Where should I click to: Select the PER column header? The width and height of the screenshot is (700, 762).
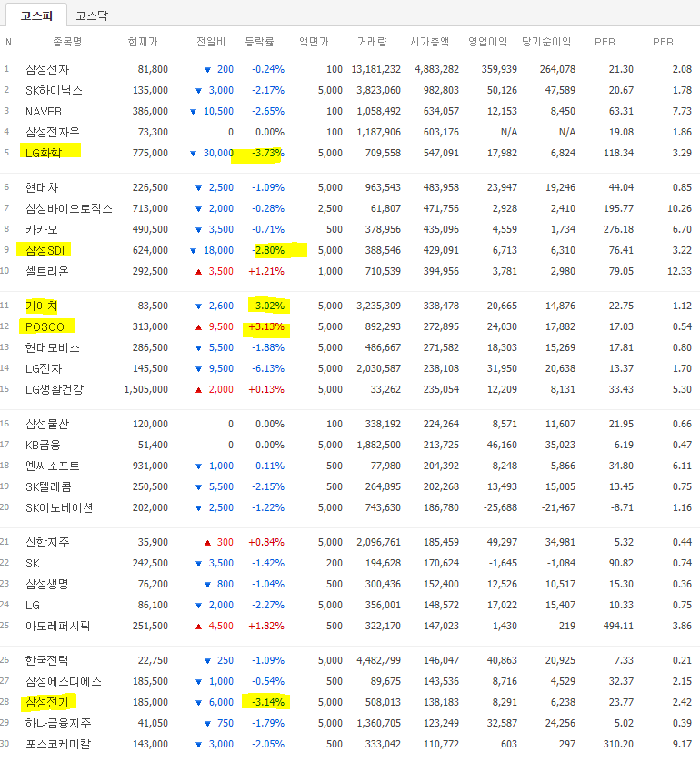coord(605,42)
